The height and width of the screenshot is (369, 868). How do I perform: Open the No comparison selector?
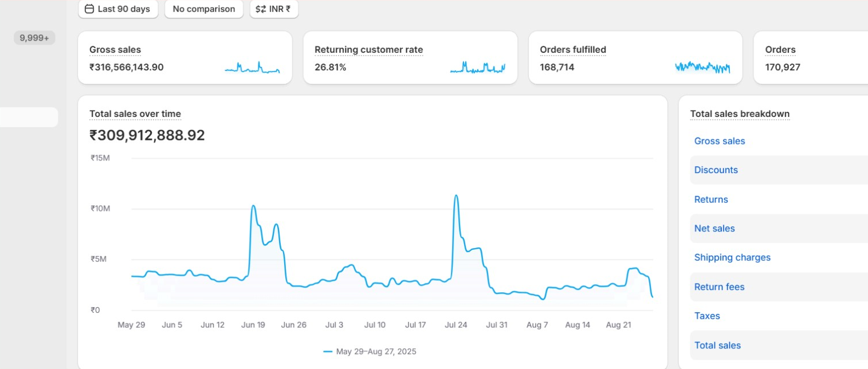204,9
